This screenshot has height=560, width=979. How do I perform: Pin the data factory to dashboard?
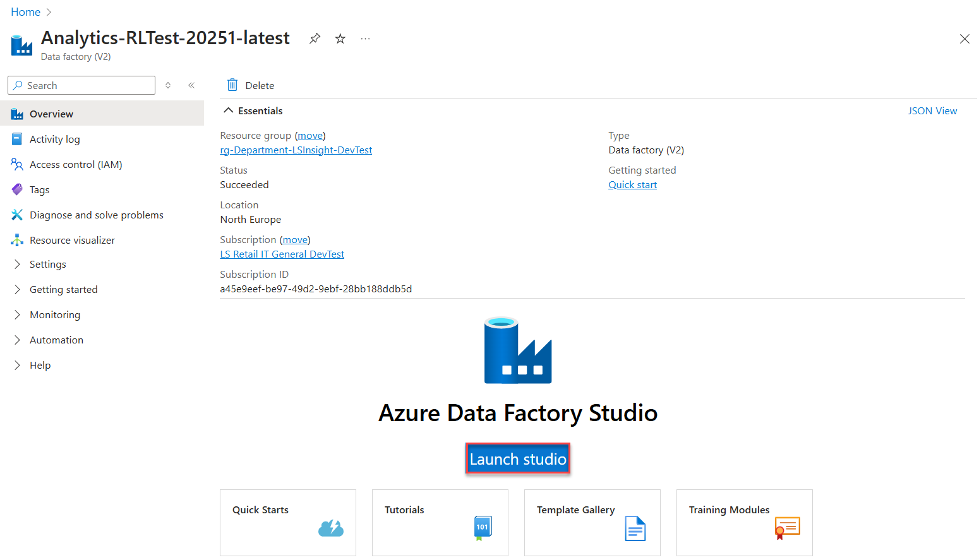click(315, 39)
